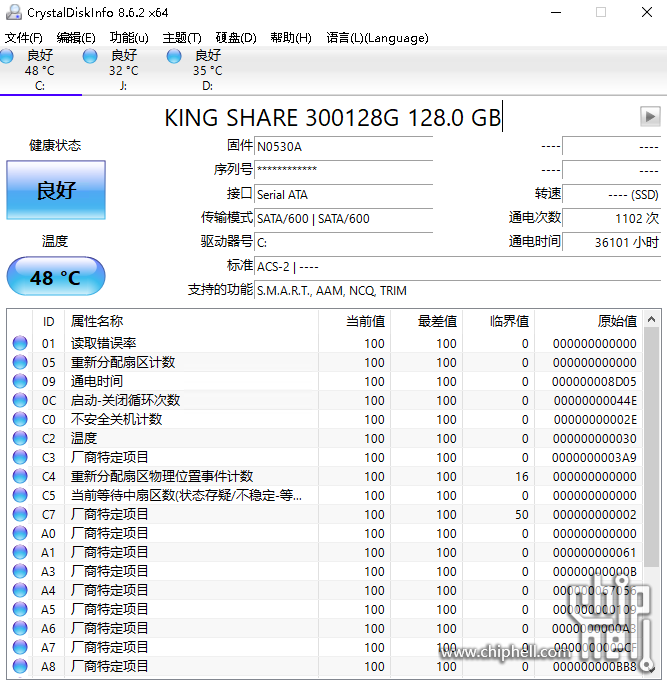The height and width of the screenshot is (687, 667).
Task: Click the firmware N0530A field
Action: pyautogui.click(x=343, y=146)
